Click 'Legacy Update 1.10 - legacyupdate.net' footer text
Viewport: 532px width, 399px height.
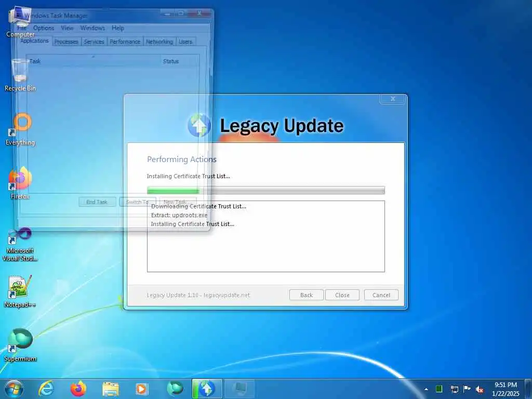tap(198, 295)
